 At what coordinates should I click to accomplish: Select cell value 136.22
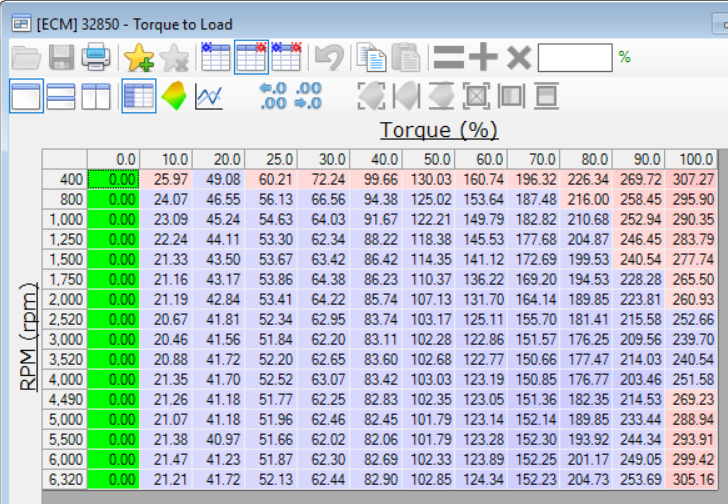(481, 279)
